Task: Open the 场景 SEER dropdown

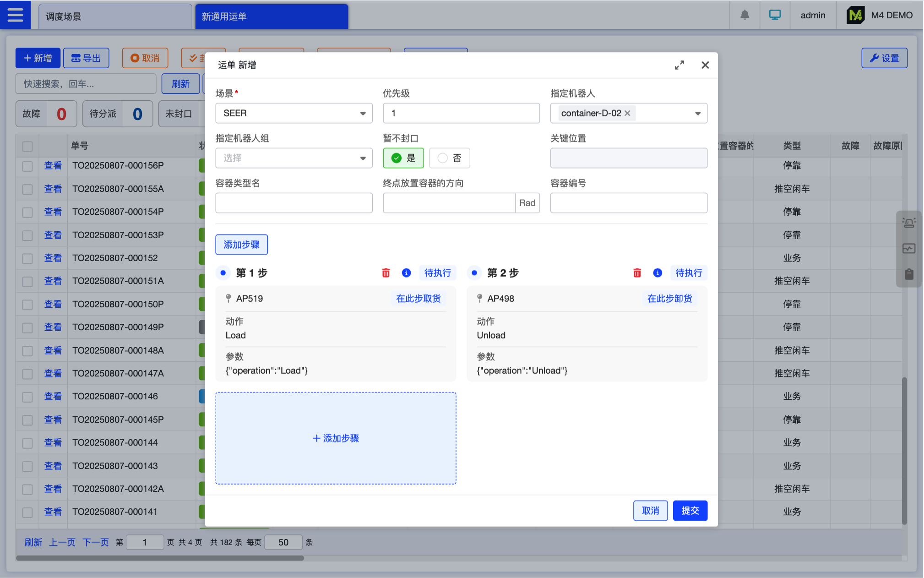Action: pyautogui.click(x=294, y=113)
